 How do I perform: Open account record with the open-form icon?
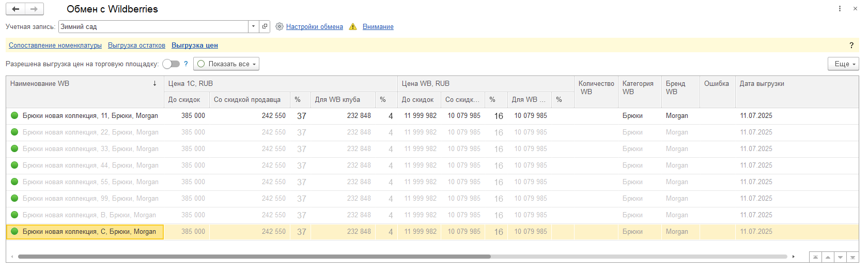click(265, 26)
